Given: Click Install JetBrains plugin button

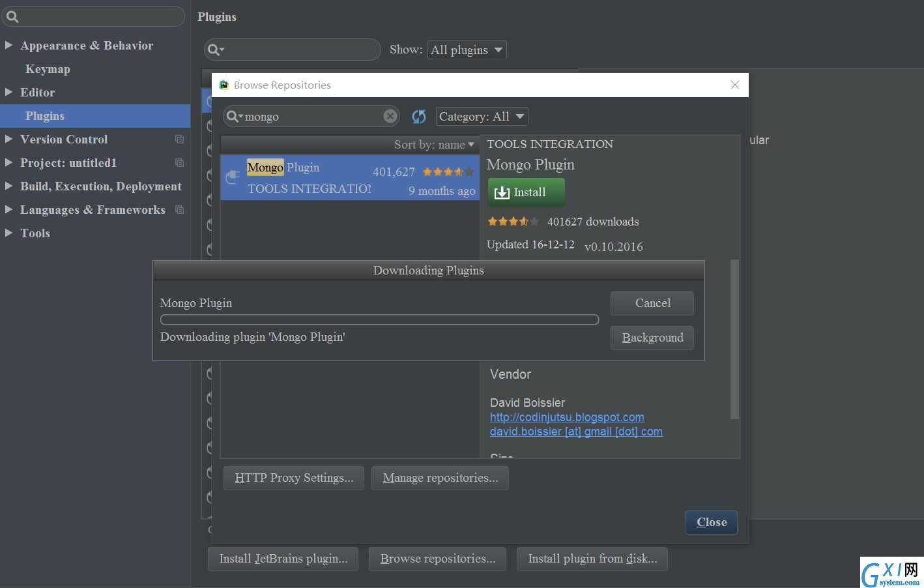Looking at the screenshot, I should (x=283, y=559).
